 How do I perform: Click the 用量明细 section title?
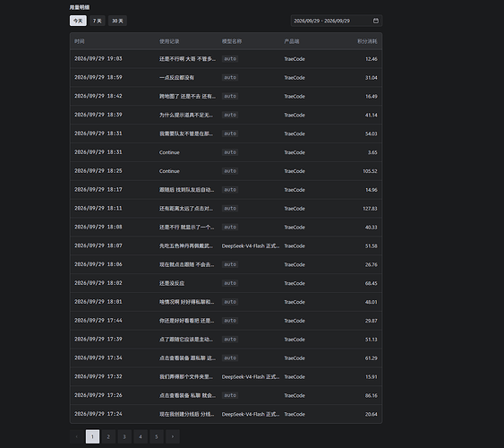point(80,7)
